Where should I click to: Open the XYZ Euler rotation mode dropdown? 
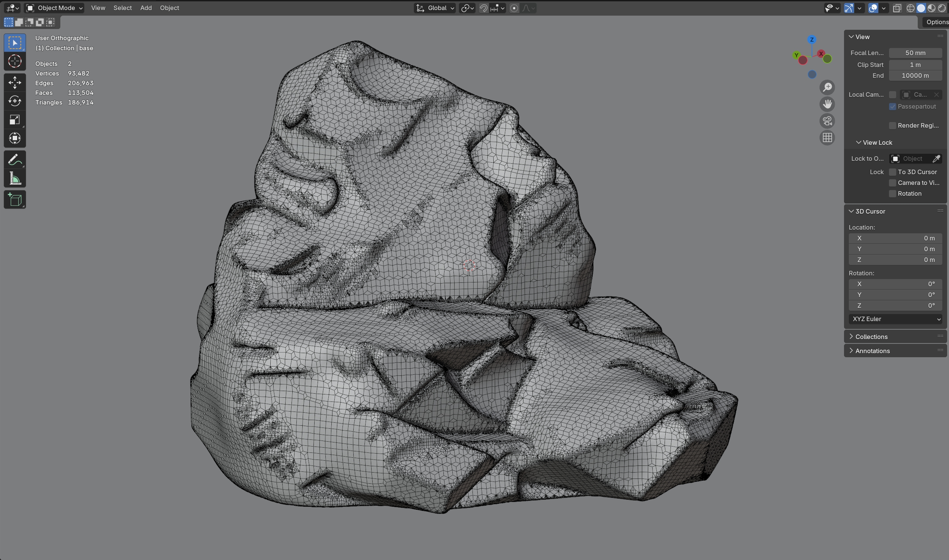tap(895, 319)
